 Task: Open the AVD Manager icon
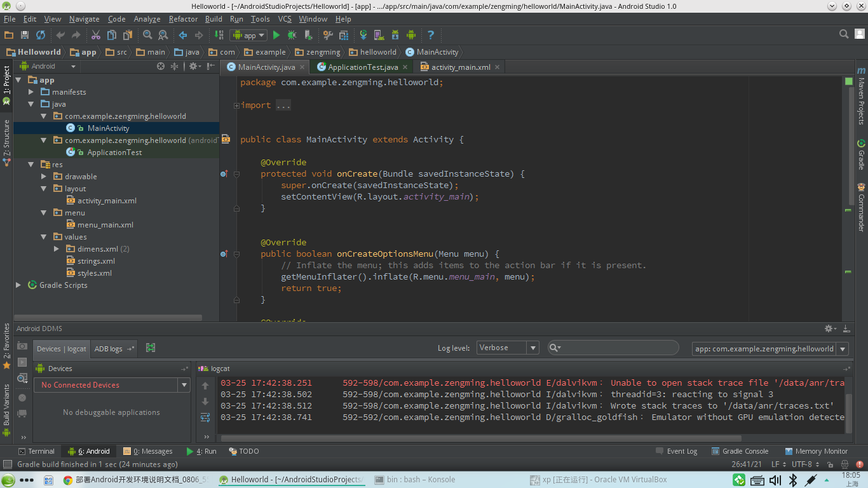tap(379, 35)
